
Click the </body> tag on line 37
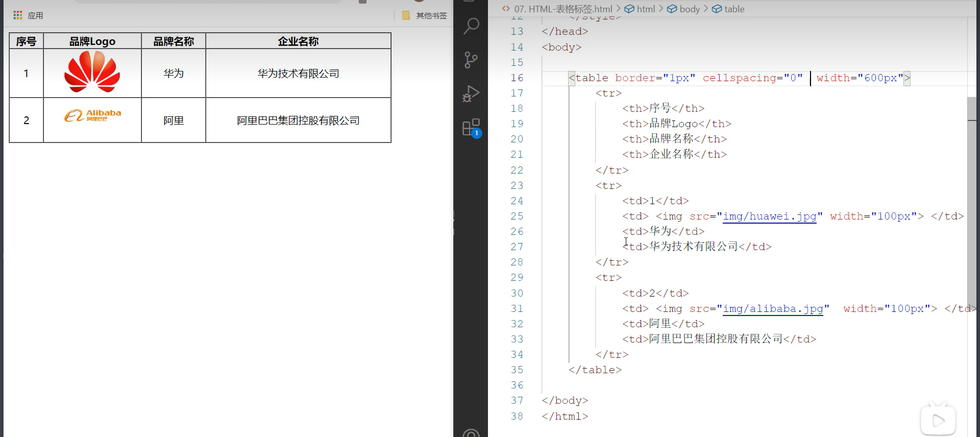(x=565, y=401)
